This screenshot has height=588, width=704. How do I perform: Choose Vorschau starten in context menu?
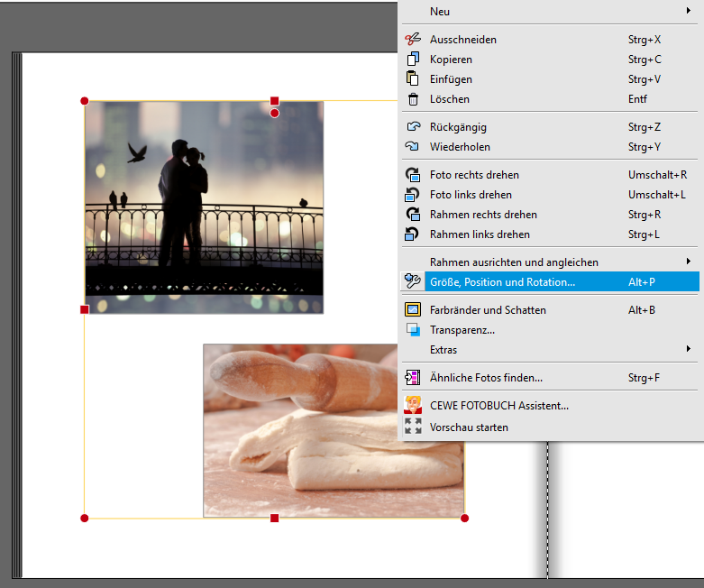[469, 427]
